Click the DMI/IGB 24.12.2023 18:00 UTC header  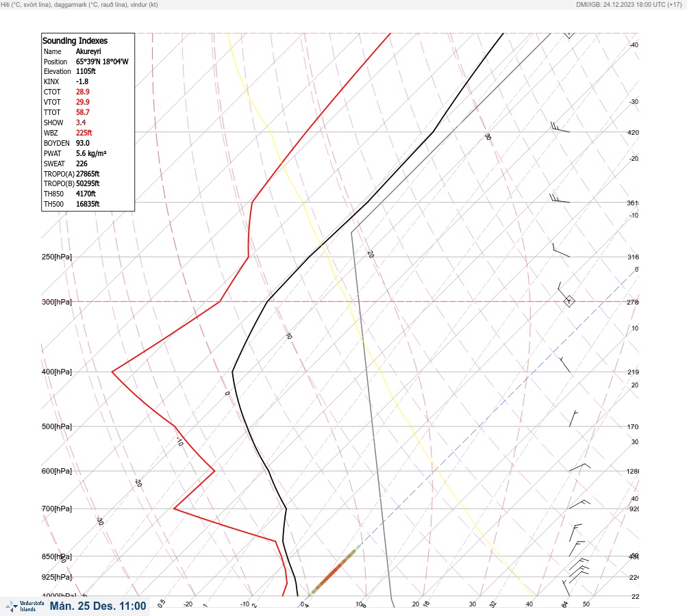click(x=629, y=4)
